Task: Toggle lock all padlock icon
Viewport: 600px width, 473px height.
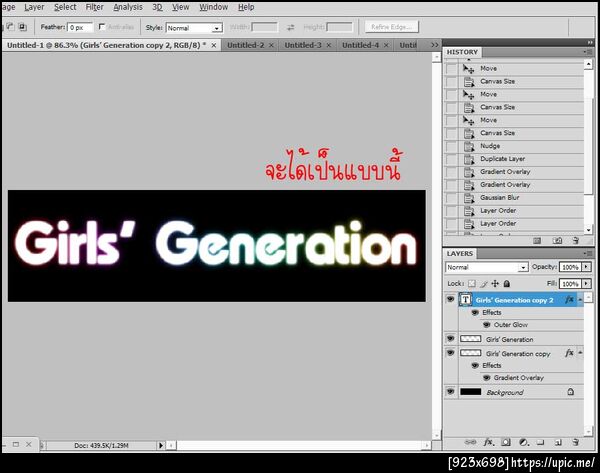Action: 507,284
